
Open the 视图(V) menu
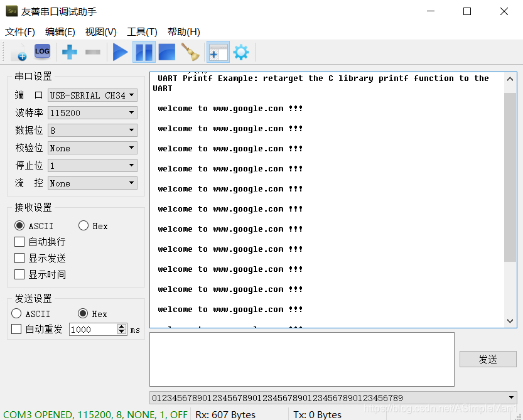point(100,32)
